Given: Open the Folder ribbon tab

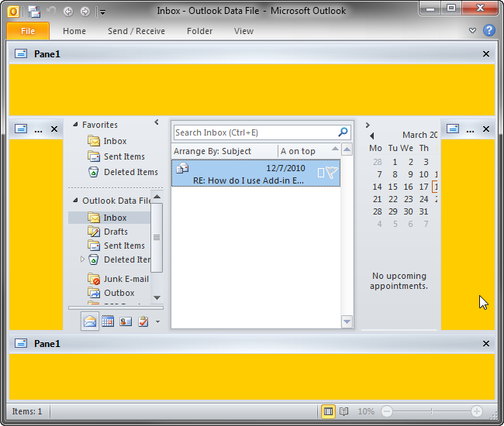Looking at the screenshot, I should (x=199, y=31).
